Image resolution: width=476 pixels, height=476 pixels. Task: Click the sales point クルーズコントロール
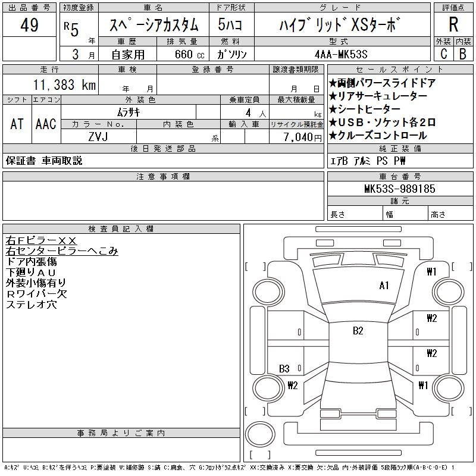pos(378,136)
